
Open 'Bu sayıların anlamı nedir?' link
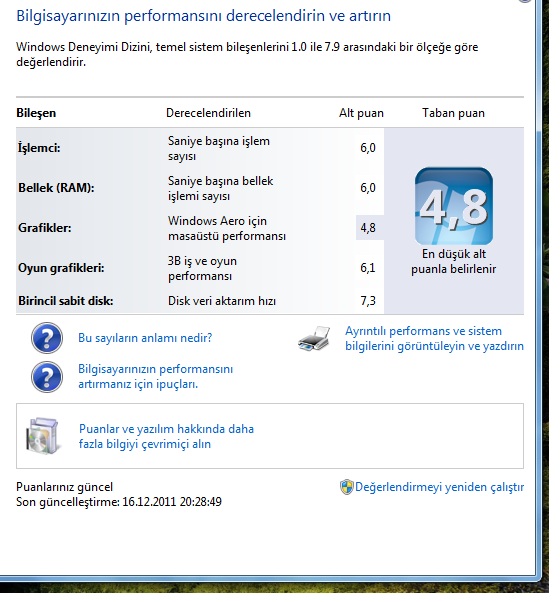pos(145,338)
